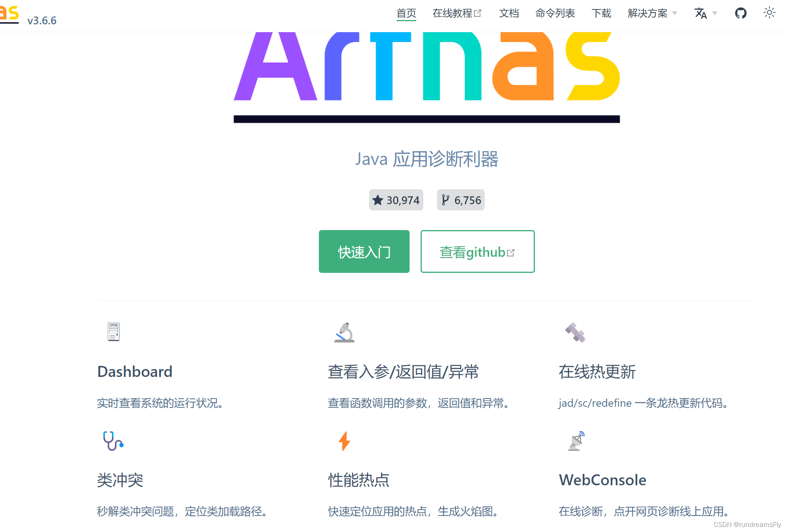Open the GitHub repository icon in the navbar
The height and width of the screenshot is (532, 787).
point(740,13)
